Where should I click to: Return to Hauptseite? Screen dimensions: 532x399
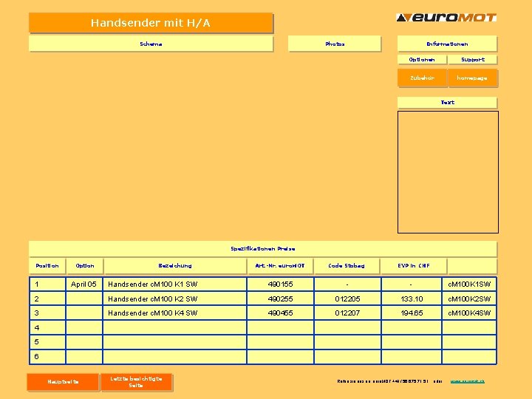pyautogui.click(x=63, y=382)
